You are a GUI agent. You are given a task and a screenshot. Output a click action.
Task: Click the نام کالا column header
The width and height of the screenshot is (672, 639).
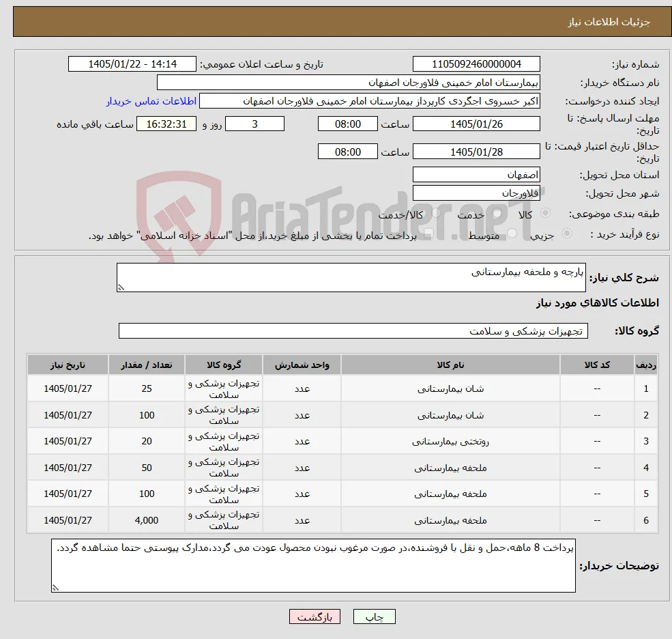tap(450, 365)
